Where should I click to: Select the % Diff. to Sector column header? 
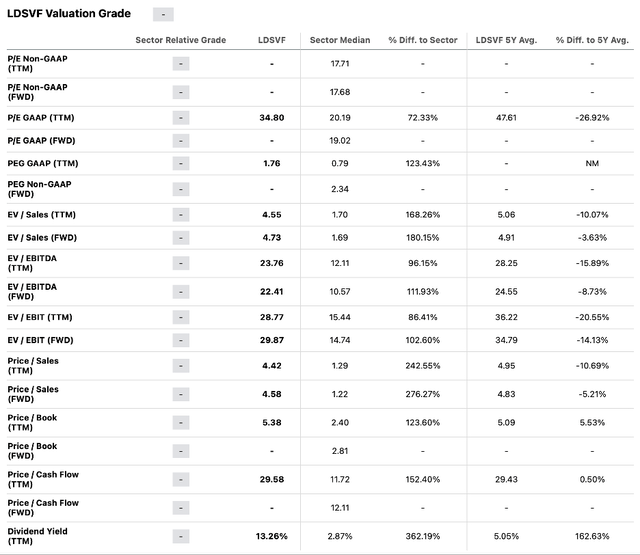[423, 40]
